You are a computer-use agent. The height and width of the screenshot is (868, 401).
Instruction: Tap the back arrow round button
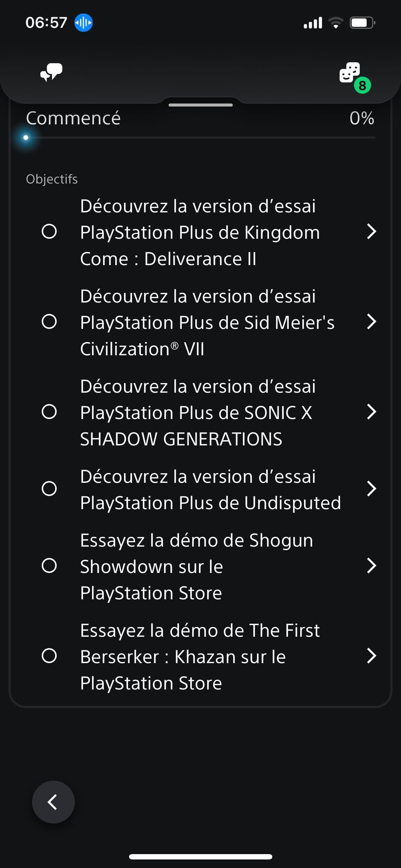click(x=53, y=802)
